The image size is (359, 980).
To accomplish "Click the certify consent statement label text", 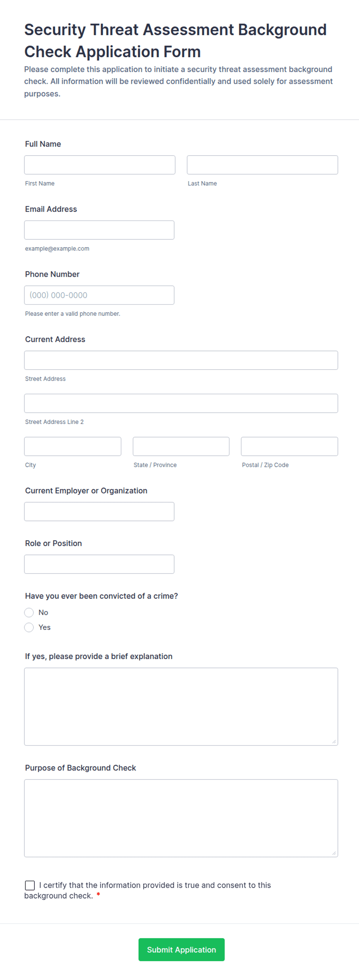I will (x=147, y=890).
